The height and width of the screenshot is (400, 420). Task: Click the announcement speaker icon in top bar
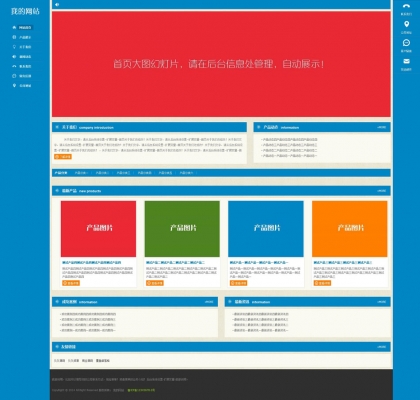pyautogui.click(x=57, y=4)
